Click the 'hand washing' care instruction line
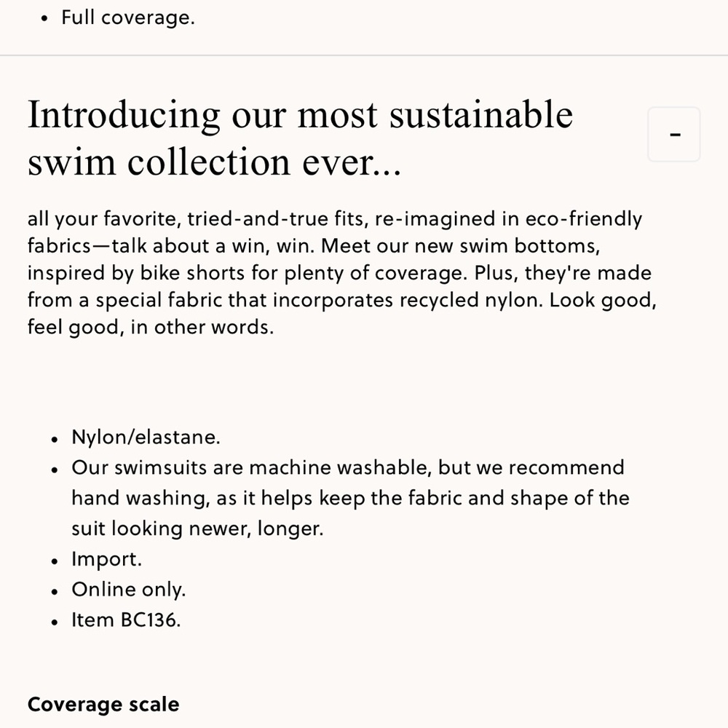The image size is (728, 728). (x=351, y=498)
